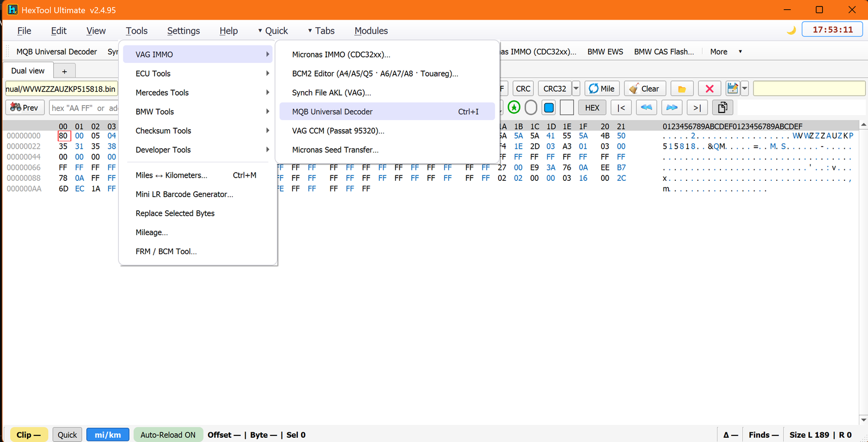
Task: Expand the Checksum Tools submenu
Action: 197,130
